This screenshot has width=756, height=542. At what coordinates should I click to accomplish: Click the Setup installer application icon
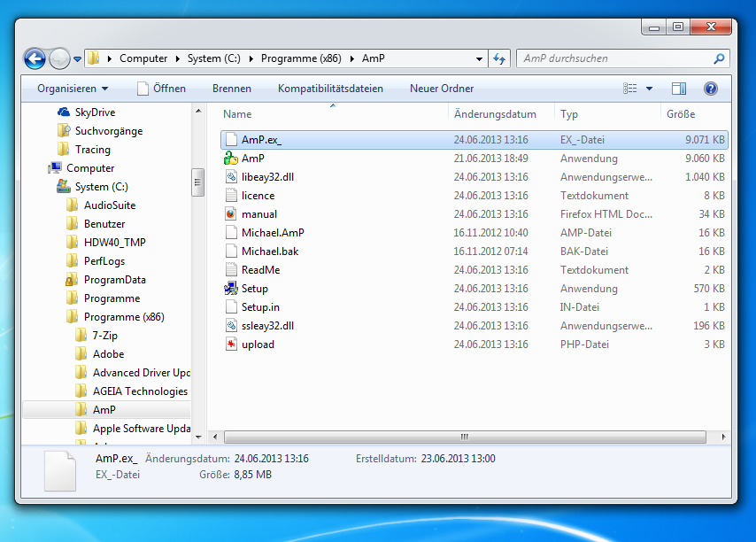[231, 289]
